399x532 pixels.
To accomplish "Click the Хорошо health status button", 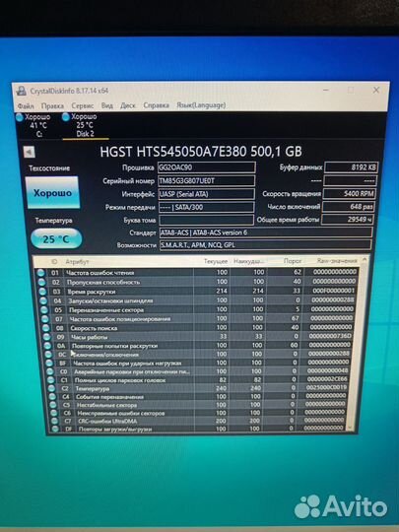I will tap(52, 192).
